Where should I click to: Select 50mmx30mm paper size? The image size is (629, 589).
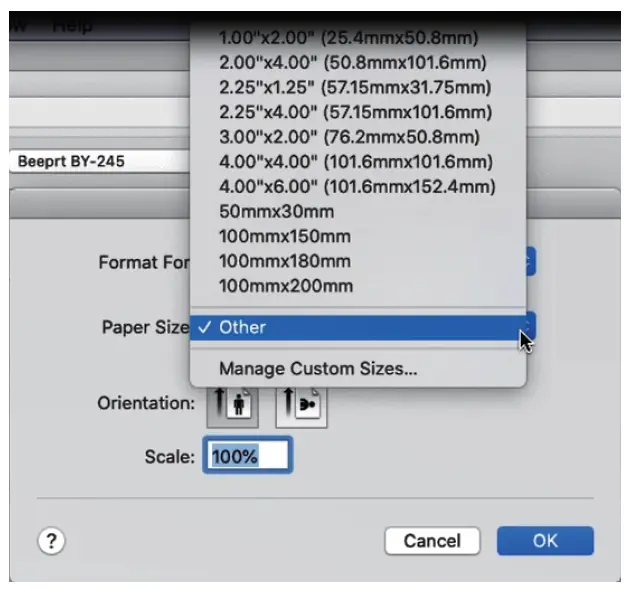click(x=276, y=212)
